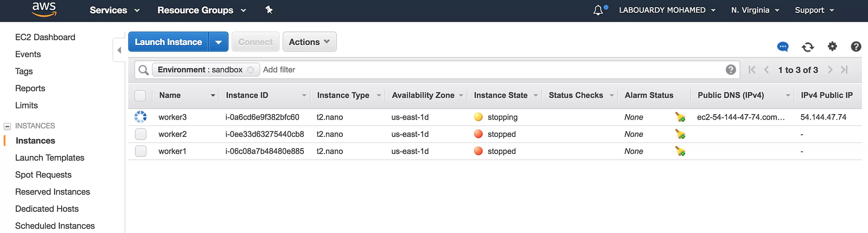868x233 pixels.
Task: Click the Add filter search field
Action: [488, 70]
